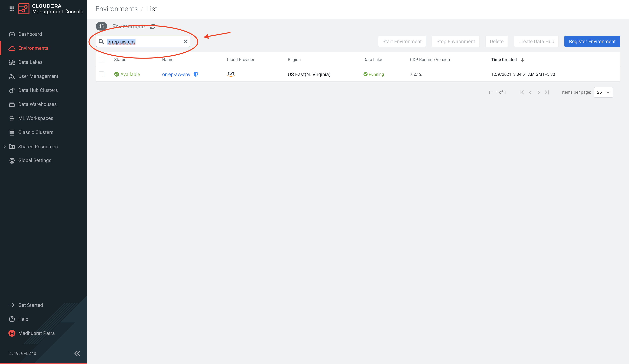This screenshot has height=364, width=629.
Task: Collapse sidebar with double-chevron icon
Action: click(77, 353)
